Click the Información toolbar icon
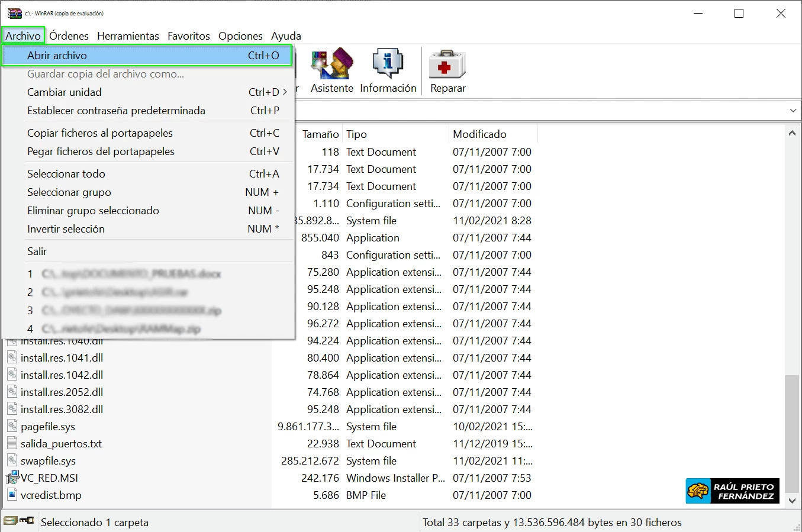The height and width of the screenshot is (532, 802). point(388,64)
